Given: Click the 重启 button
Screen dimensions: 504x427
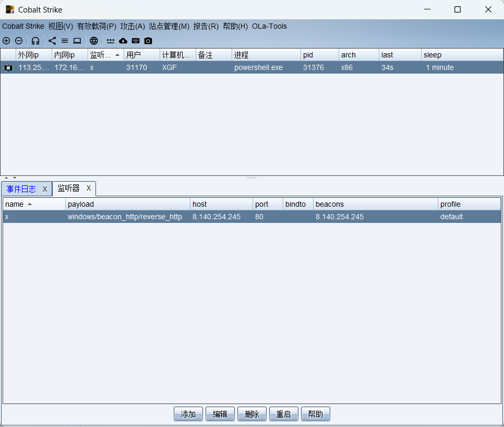Looking at the screenshot, I should 284,414.
